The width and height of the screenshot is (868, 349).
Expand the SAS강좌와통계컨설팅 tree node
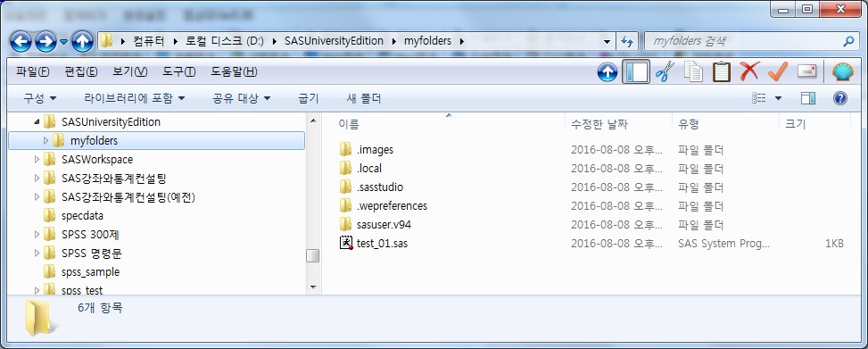[x=37, y=179]
